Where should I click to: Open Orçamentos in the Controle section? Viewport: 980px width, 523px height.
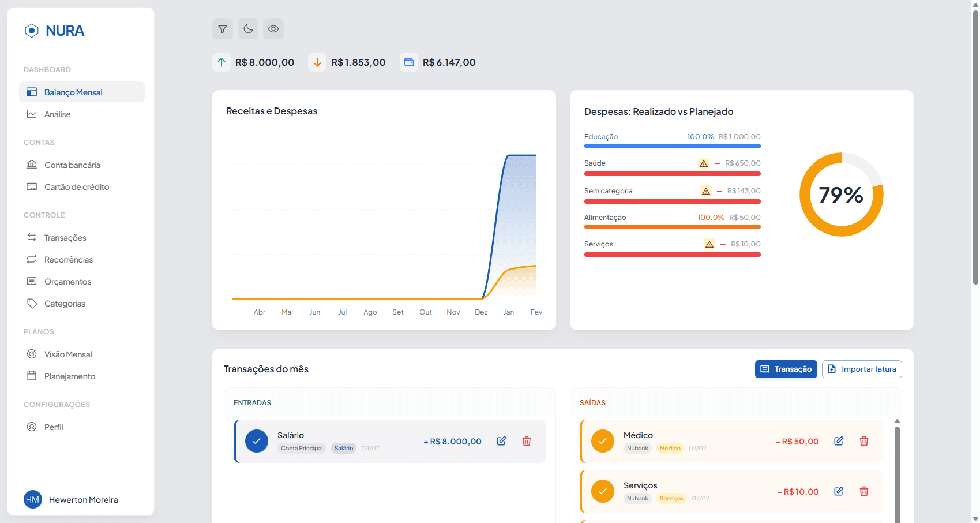(67, 281)
